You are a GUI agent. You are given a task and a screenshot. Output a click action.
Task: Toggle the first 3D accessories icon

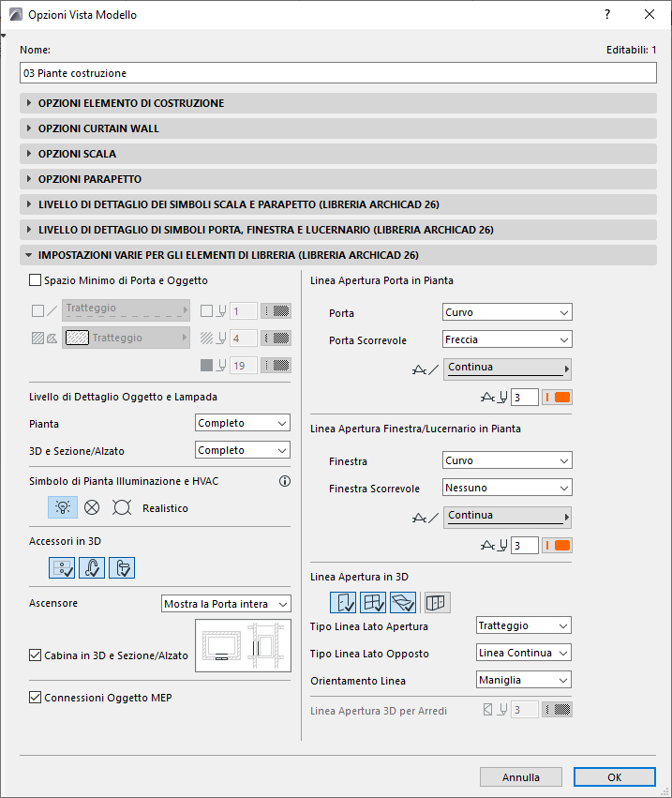(62, 567)
